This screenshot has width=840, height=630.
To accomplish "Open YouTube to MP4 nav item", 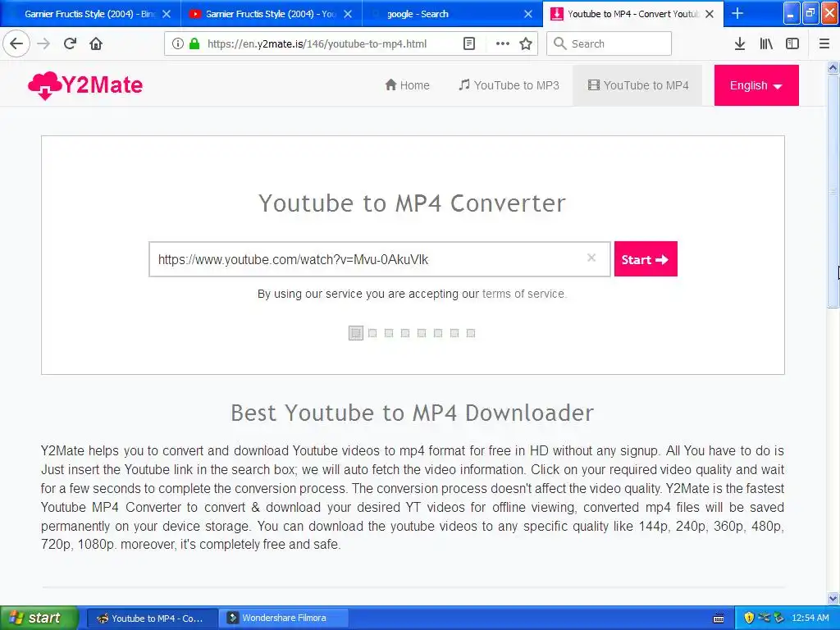I will 637,85.
